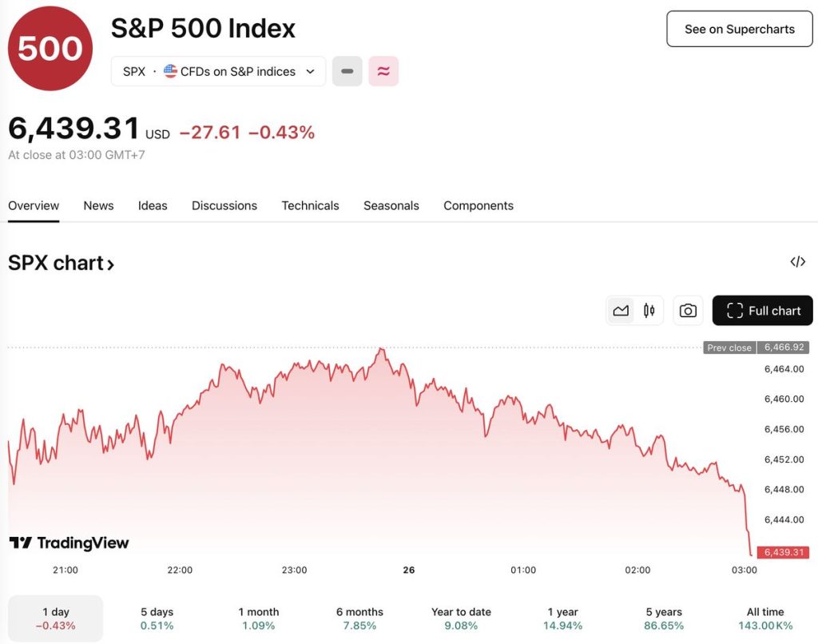The width and height of the screenshot is (818, 644).
Task: Click the pink delayed-data indicator icon
Action: [x=383, y=71]
